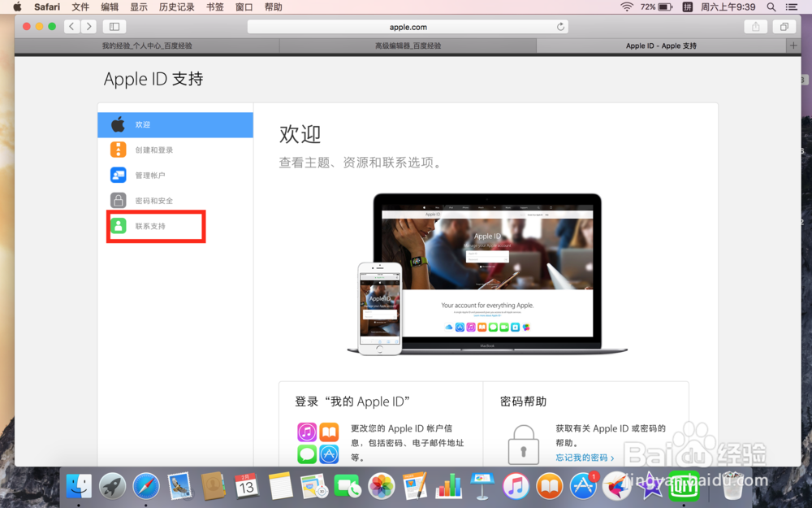812x508 pixels.
Task: Show all tabs overview button
Action: 784,27
